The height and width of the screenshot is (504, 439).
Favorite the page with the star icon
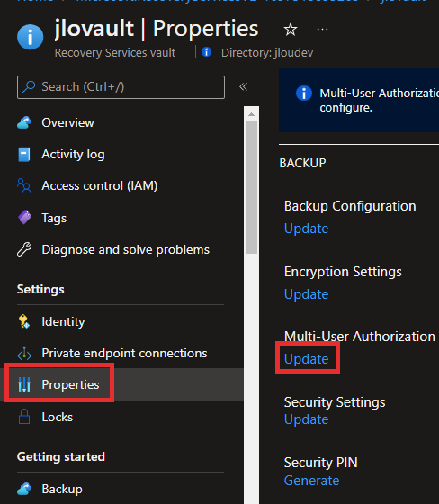click(291, 30)
